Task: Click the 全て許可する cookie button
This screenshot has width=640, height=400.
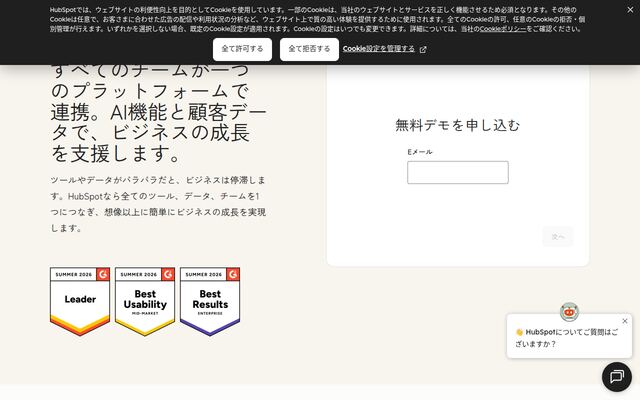Action: point(242,49)
